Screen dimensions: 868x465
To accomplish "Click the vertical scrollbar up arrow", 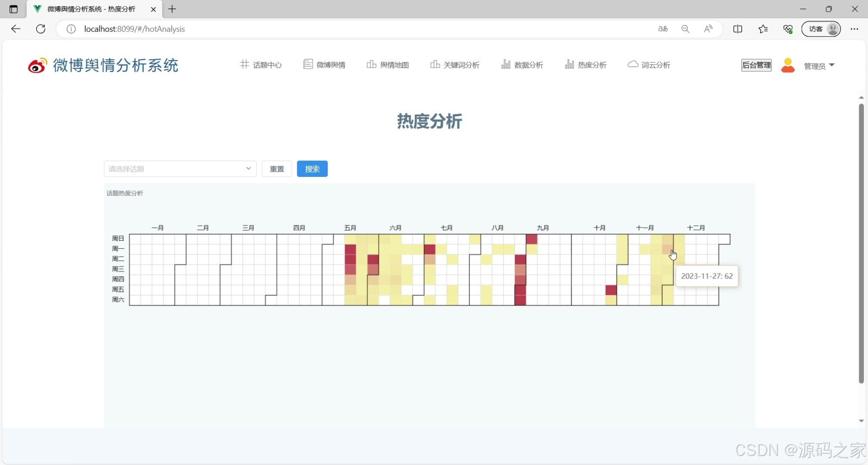I will tap(862, 97).
